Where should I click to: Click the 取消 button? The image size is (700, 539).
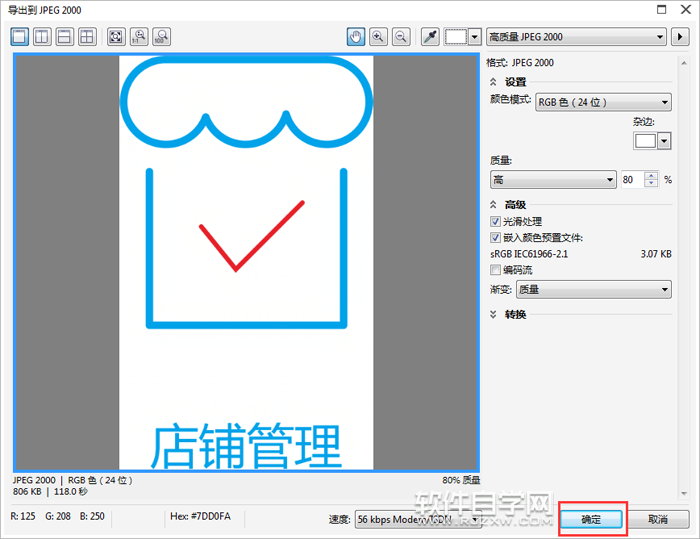click(x=658, y=519)
